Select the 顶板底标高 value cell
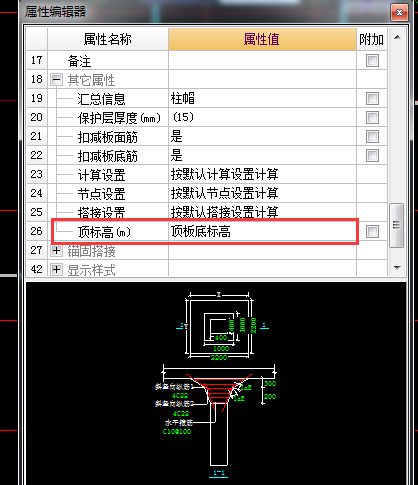The image size is (418, 485). (x=262, y=232)
